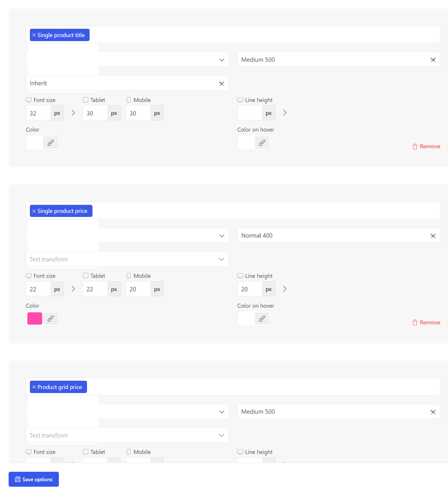Screen dimensions: 448x489
Task: Delete the Single product title block via Remove
Action: point(426,147)
